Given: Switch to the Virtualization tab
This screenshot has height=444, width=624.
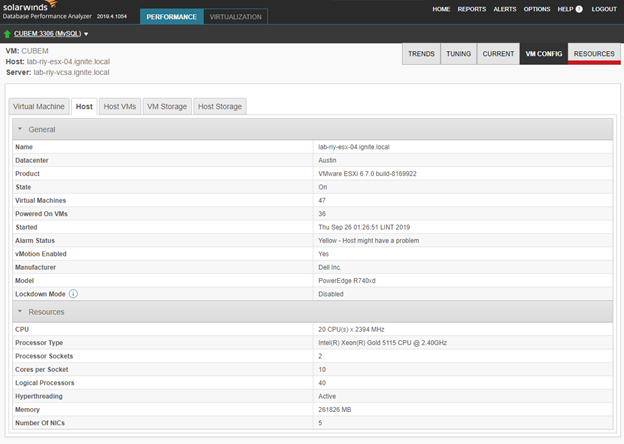Looking at the screenshot, I should [236, 17].
